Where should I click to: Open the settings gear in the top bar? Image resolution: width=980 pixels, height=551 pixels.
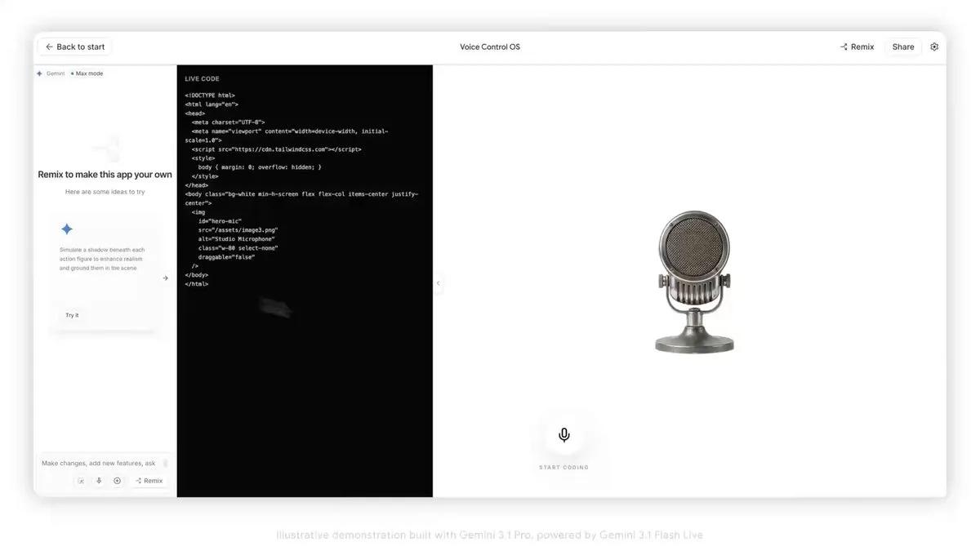coord(934,47)
